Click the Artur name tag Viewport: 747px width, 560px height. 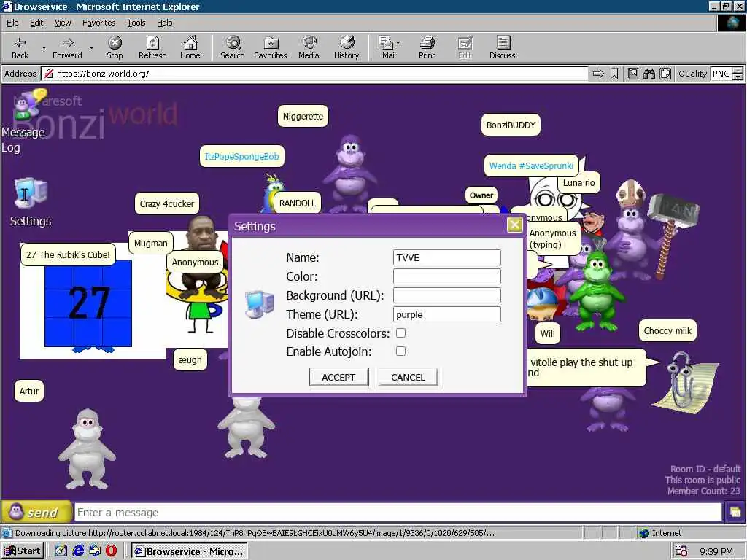tap(29, 391)
